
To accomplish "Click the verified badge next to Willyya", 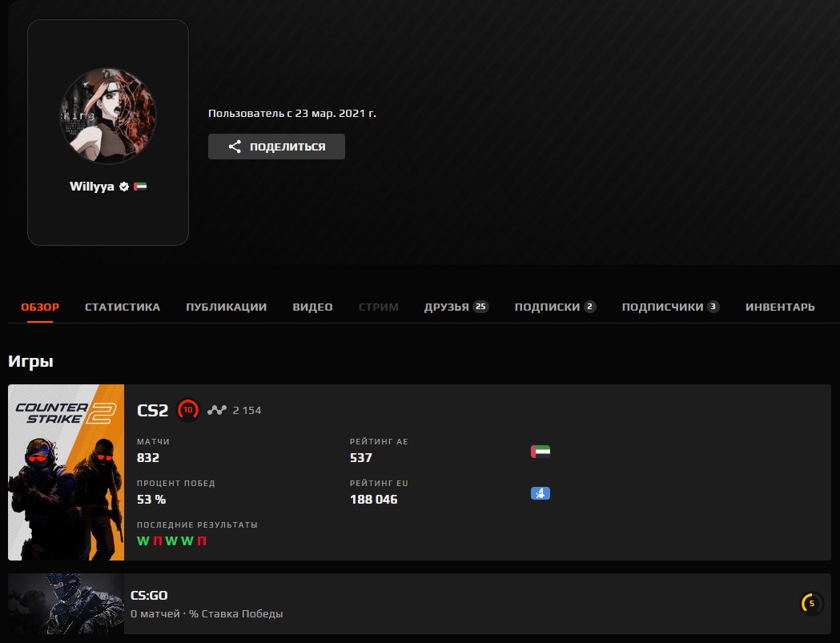I will (x=124, y=187).
